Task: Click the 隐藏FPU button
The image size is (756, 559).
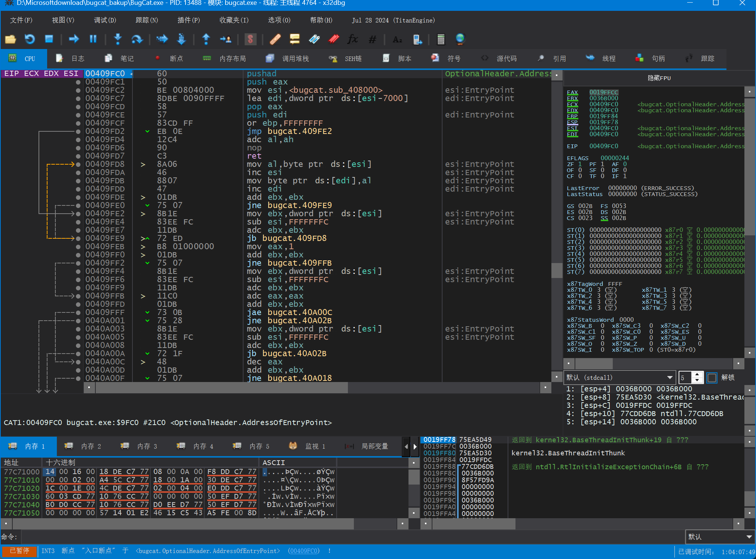Action: point(659,78)
